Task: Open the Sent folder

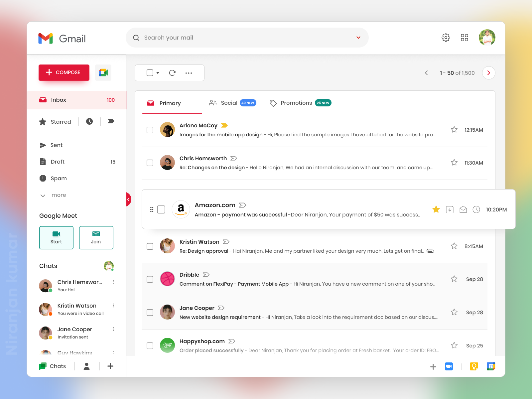Action: pyautogui.click(x=51, y=145)
